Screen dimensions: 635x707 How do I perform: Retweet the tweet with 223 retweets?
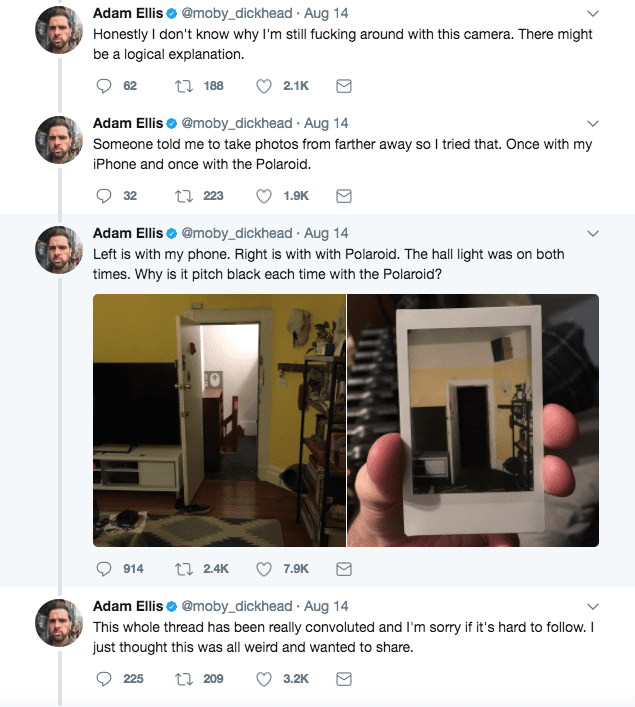click(x=184, y=196)
